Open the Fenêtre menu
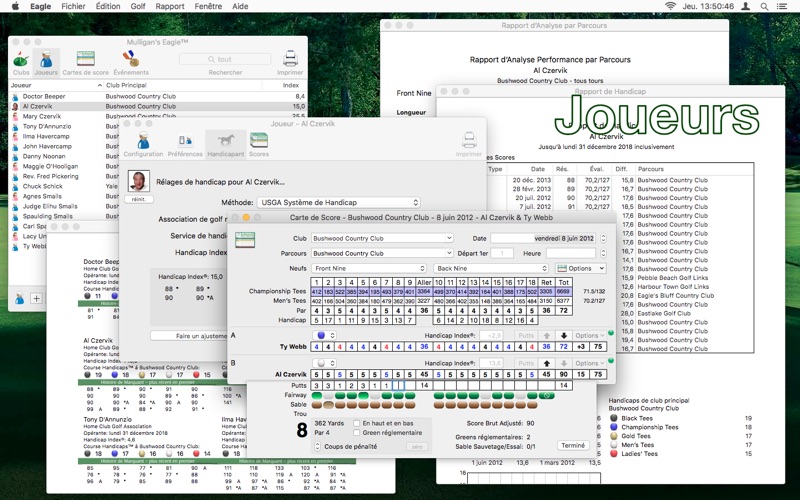Screen dimensions: 800x500 [208, 6]
